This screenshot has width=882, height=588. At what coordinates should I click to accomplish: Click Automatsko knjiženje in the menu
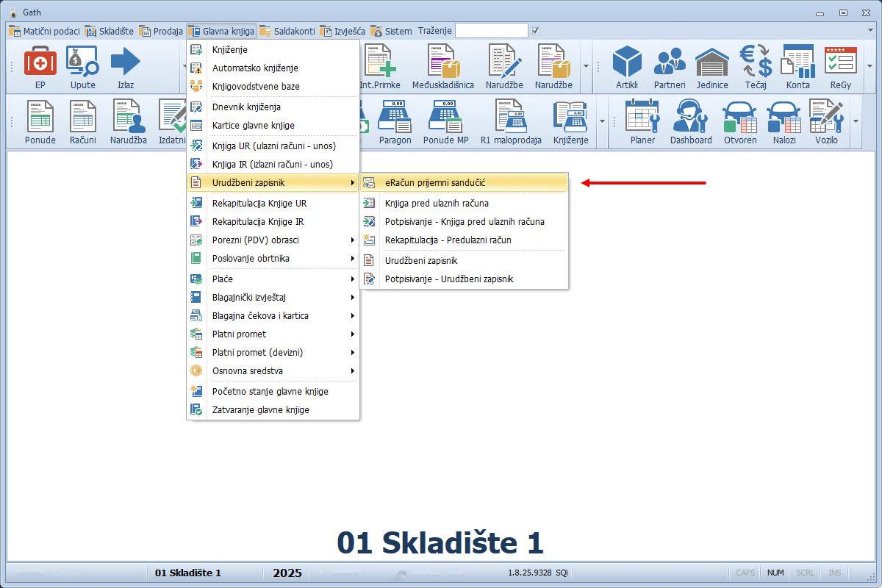point(255,68)
